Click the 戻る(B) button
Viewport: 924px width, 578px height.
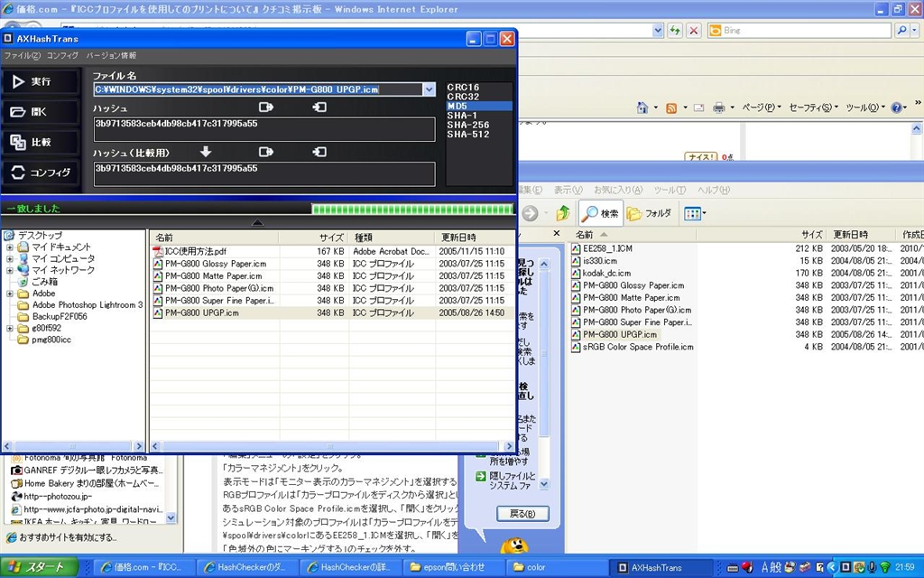522,514
